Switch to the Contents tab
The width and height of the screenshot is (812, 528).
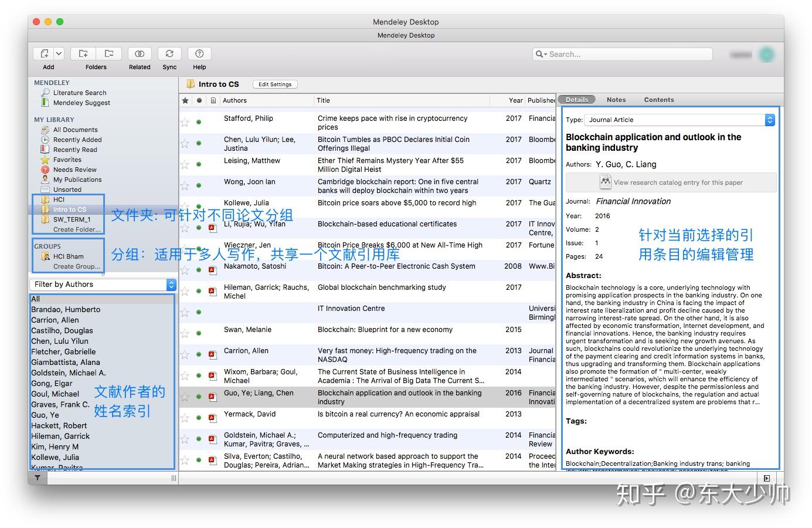pyautogui.click(x=658, y=100)
